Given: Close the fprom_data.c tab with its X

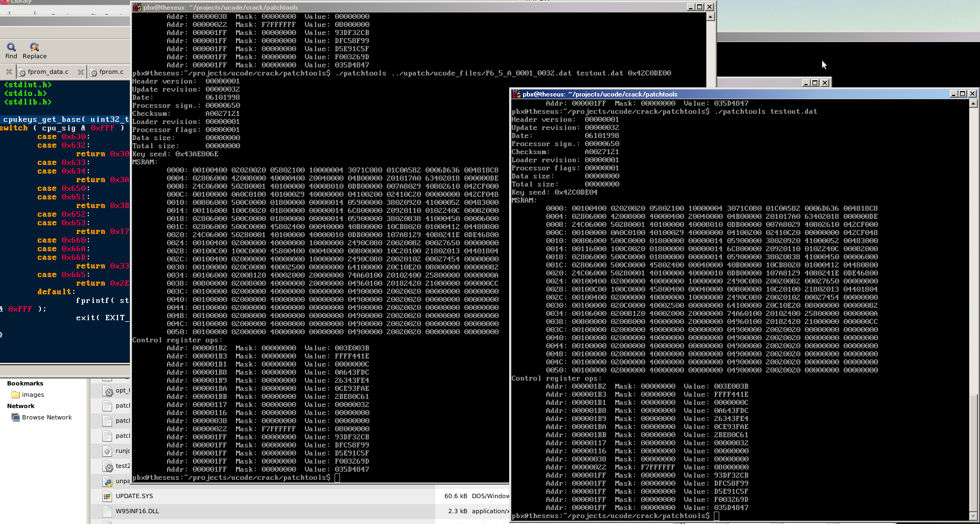Looking at the screenshot, I should 80,72.
